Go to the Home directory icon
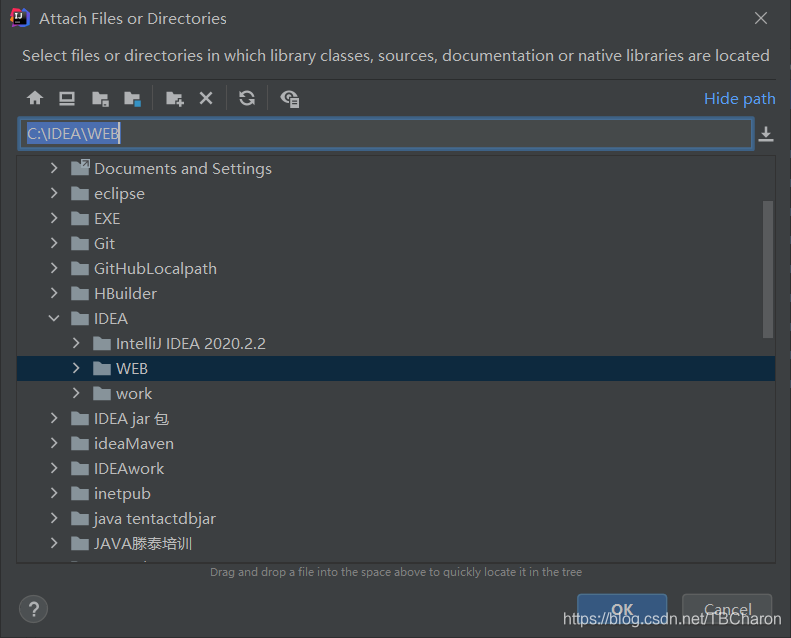 point(35,98)
